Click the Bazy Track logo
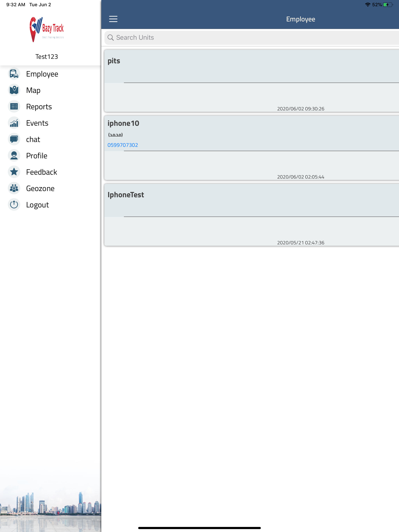 point(46,30)
